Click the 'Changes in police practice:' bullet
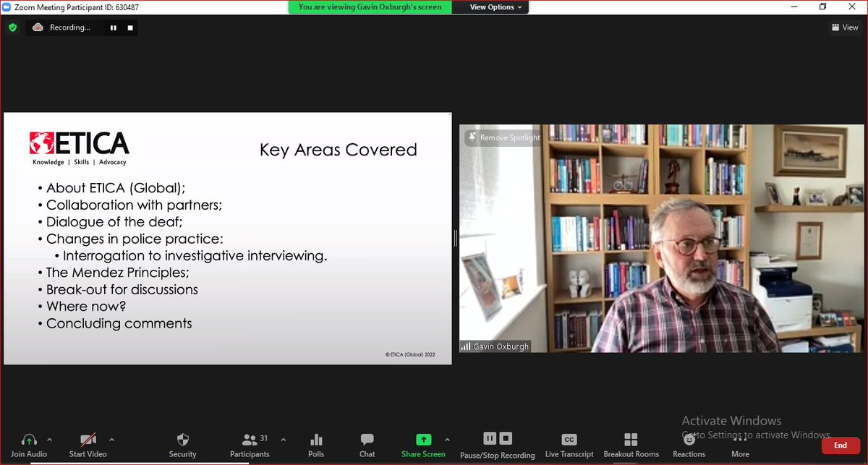868x465 pixels. [135, 239]
